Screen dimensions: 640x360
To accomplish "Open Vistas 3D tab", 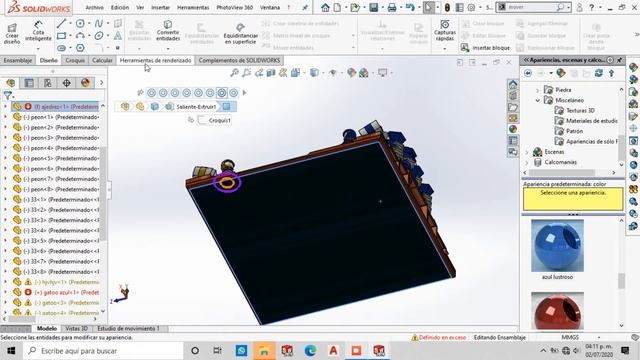I will tap(77, 328).
